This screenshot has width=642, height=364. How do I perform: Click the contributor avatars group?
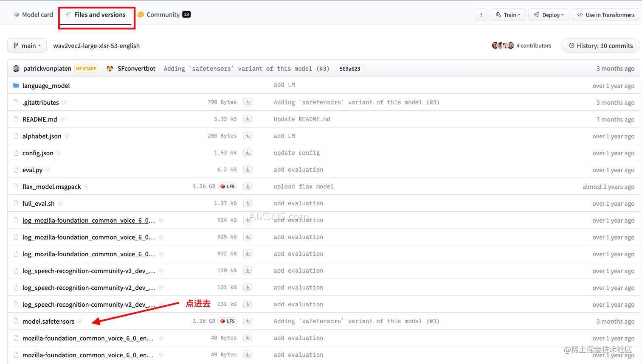coord(503,45)
